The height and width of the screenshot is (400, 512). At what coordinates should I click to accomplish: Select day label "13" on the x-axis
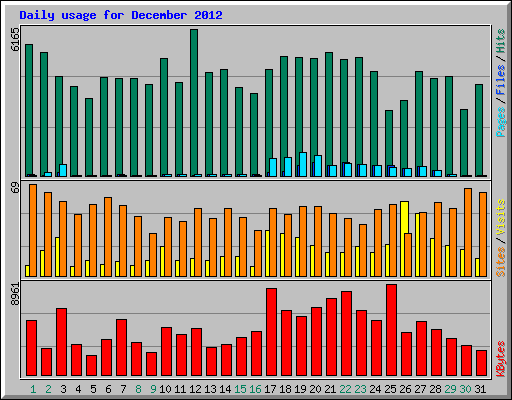pyautogui.click(x=210, y=389)
